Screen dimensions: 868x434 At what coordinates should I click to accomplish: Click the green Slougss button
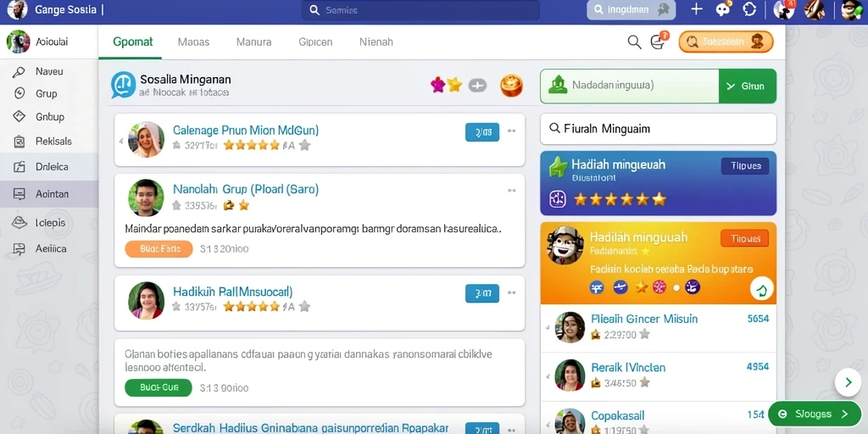(x=815, y=414)
